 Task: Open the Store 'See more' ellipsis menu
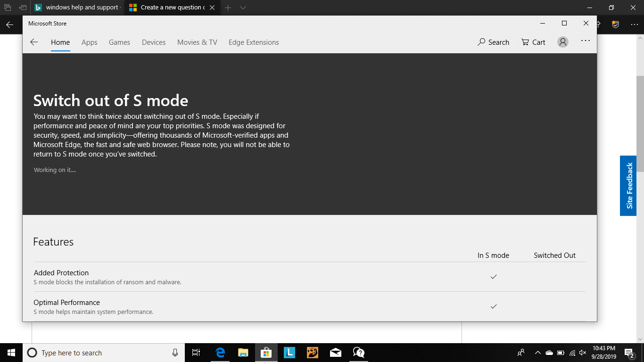[x=586, y=41]
